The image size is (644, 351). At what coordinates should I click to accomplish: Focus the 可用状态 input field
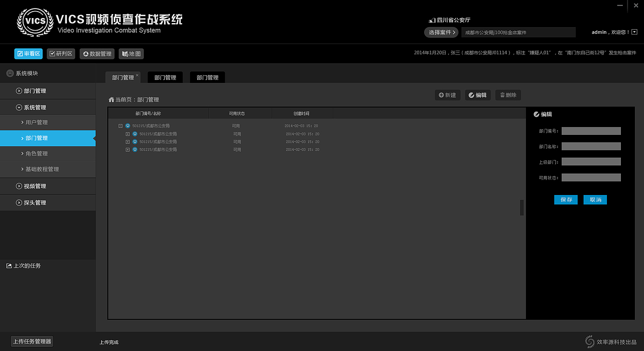point(591,178)
